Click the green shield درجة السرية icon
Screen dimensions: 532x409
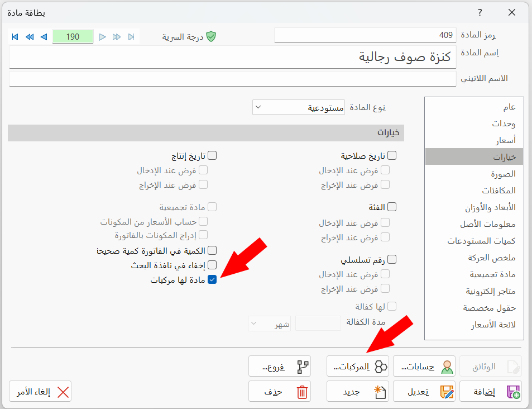[211, 36]
